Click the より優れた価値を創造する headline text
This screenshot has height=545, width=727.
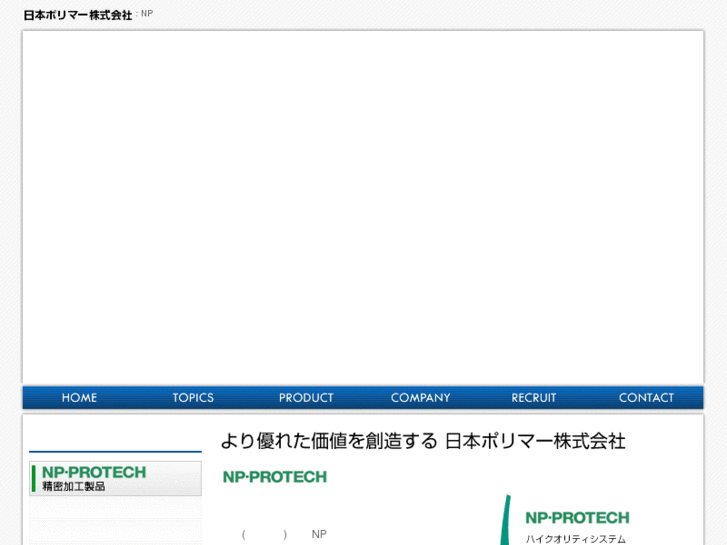tap(422, 441)
